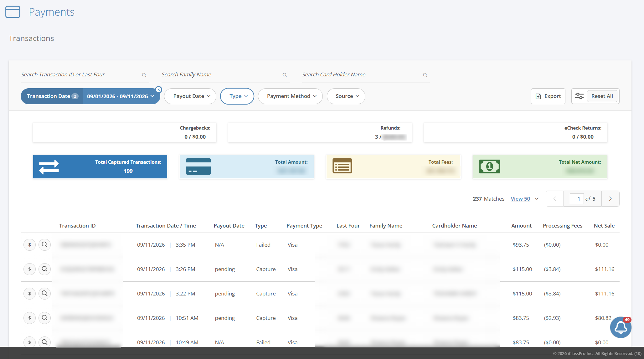Expand the Source filter dropdown
Image resolution: width=644 pixels, height=359 pixels.
click(x=346, y=96)
